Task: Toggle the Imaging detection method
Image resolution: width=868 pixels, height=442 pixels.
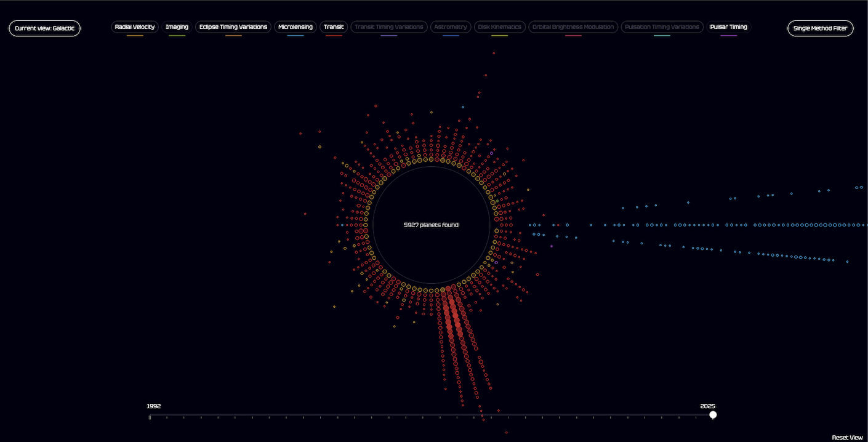Action: click(177, 27)
